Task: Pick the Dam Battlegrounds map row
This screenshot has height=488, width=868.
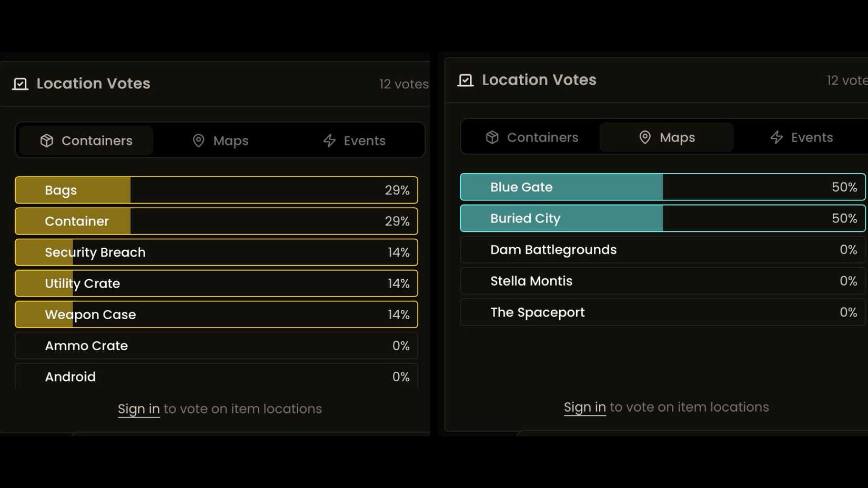Action: coord(662,250)
